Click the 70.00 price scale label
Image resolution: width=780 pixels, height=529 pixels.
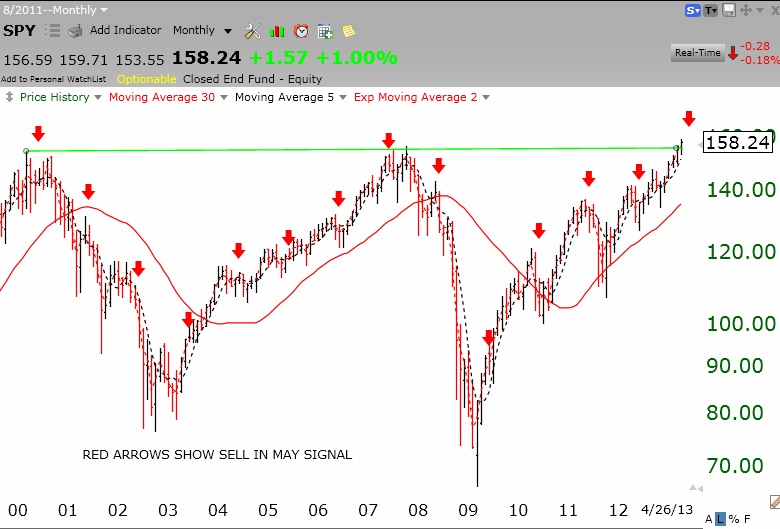(735, 466)
